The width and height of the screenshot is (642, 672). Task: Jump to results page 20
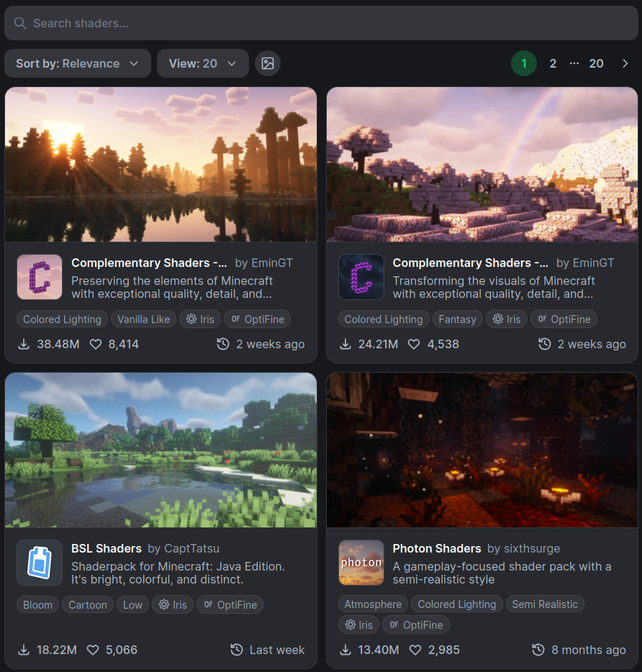tap(597, 63)
